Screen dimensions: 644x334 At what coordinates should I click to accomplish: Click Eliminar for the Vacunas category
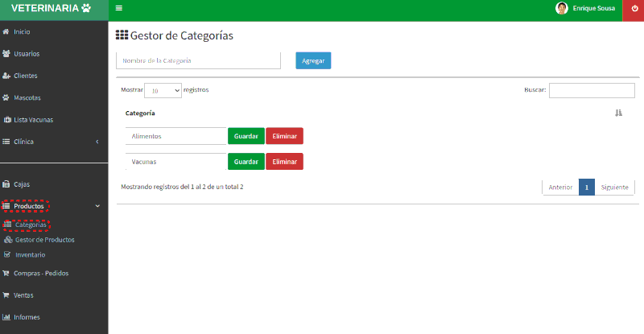coord(284,162)
